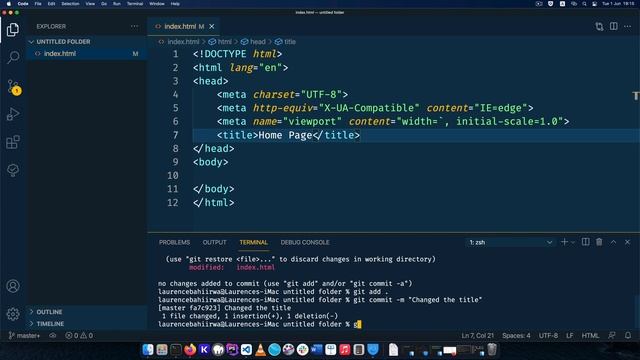Open the notifications bell in status bar
The width and height of the screenshot is (640, 360).
(628, 336)
